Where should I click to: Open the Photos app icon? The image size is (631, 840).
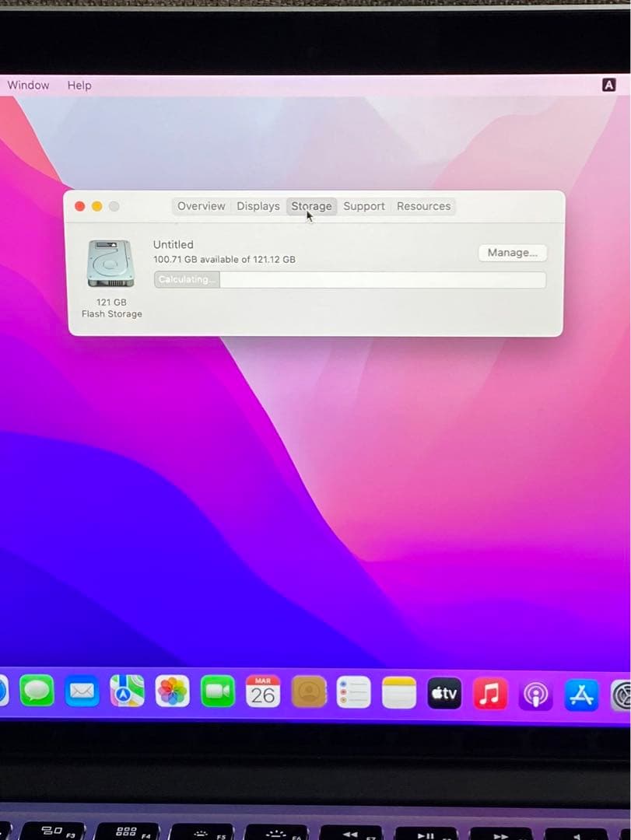(x=172, y=691)
